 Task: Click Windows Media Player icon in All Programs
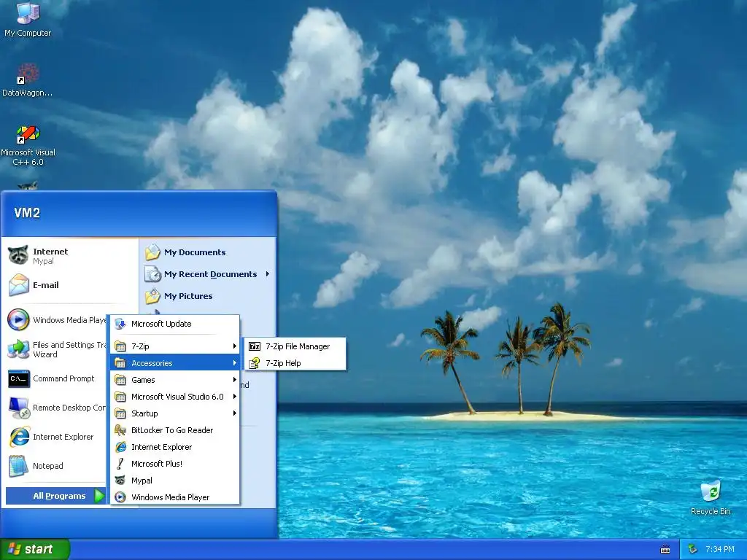(x=120, y=497)
